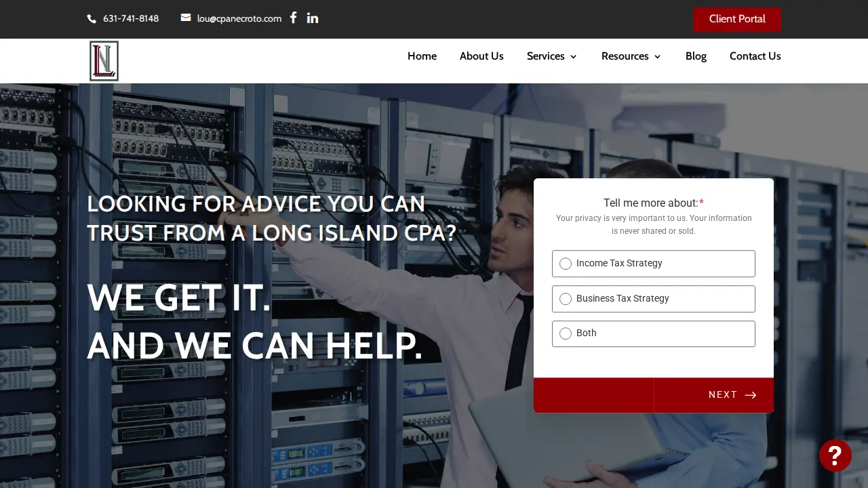Choose the Both radio option

566,333
